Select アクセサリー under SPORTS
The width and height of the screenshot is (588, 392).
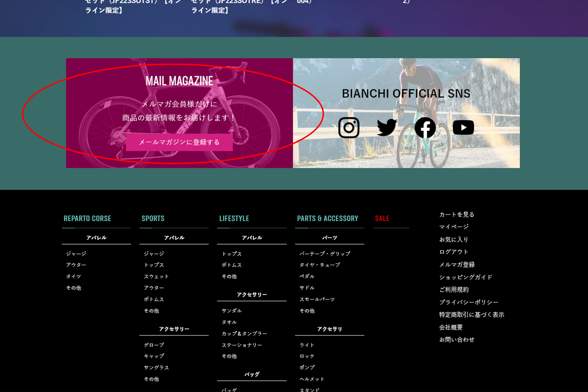[174, 329]
